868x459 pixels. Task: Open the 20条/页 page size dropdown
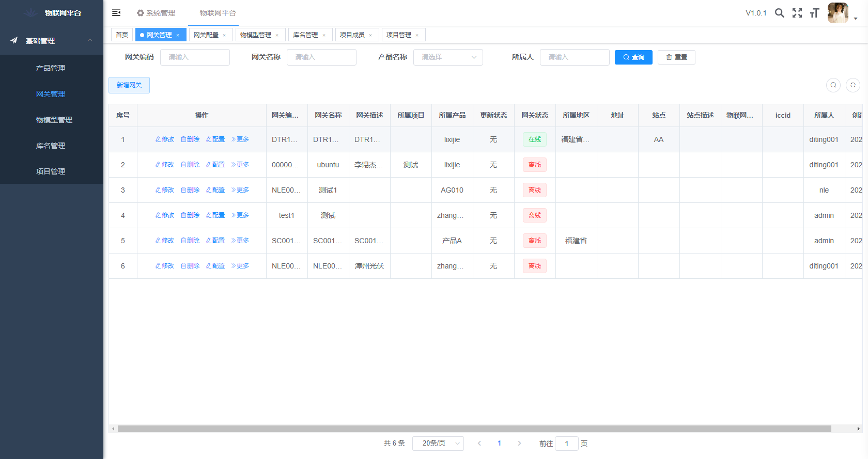pyautogui.click(x=438, y=444)
